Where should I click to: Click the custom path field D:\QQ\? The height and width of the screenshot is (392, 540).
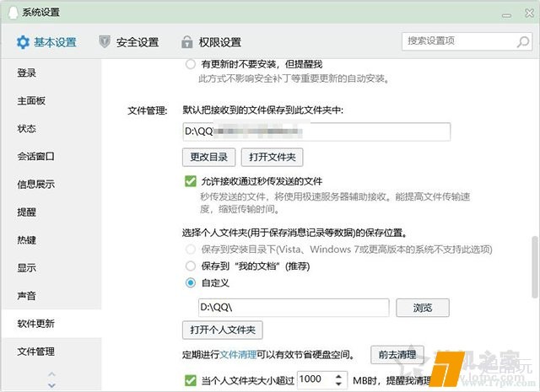[x=294, y=308]
